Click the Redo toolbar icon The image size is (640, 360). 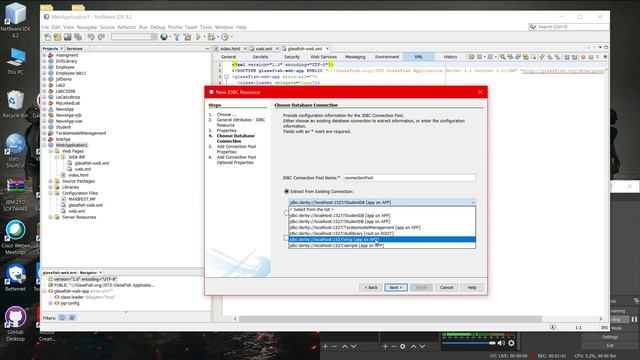coord(101,37)
